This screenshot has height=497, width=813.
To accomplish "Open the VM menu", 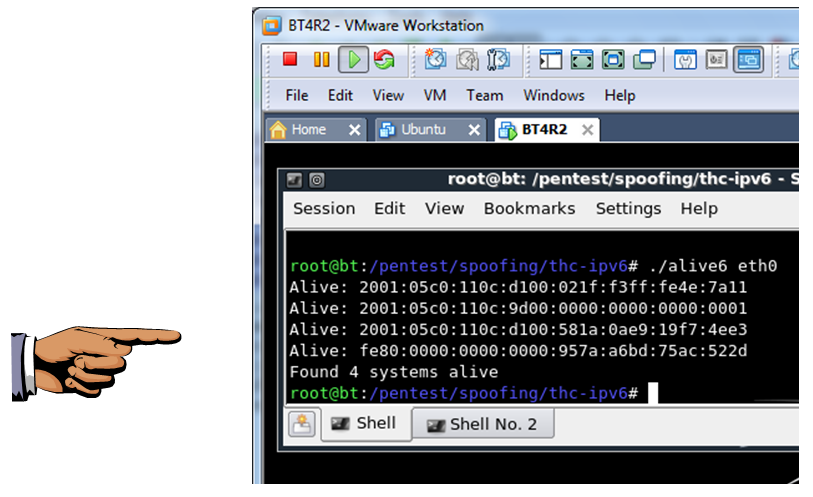I will (x=434, y=95).
